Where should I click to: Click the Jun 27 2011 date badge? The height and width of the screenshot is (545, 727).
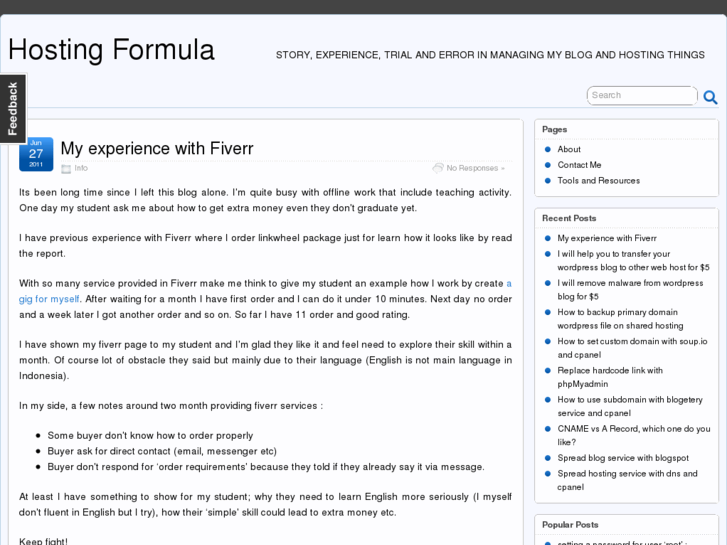point(36,154)
